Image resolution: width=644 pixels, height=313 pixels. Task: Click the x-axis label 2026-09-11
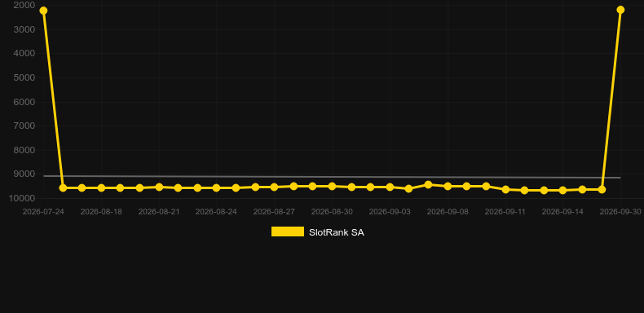pos(505,212)
